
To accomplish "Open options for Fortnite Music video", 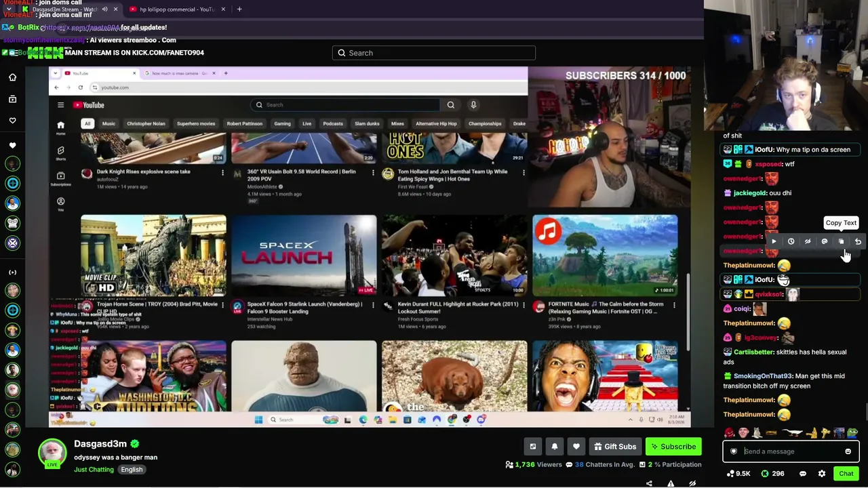I will click(674, 306).
